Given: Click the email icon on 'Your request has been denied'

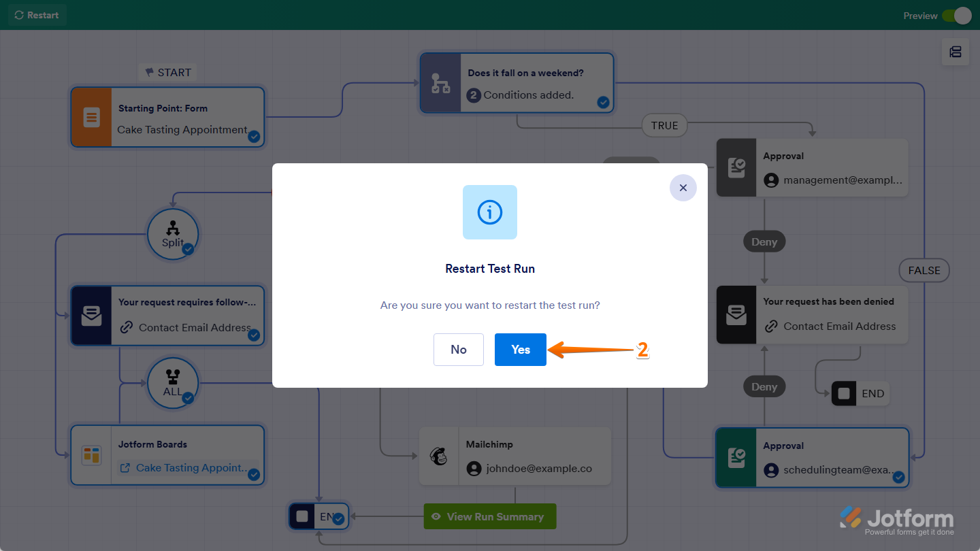Looking at the screenshot, I should [x=736, y=314].
